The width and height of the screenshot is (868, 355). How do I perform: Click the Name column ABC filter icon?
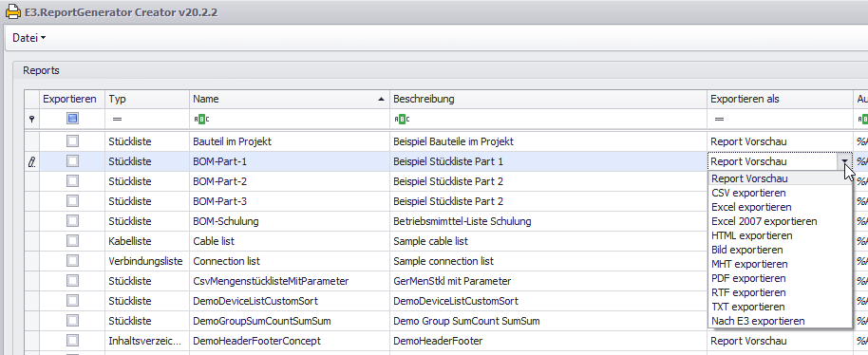pyautogui.click(x=201, y=119)
